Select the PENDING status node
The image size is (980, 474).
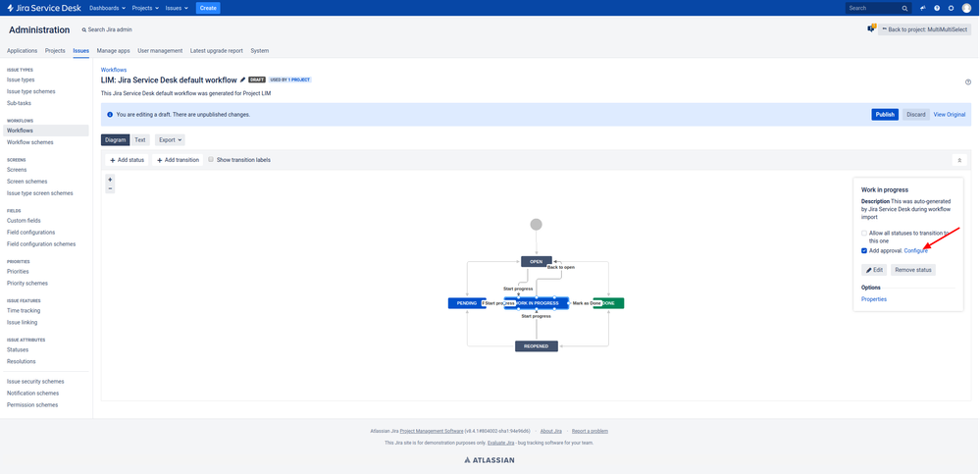click(x=467, y=303)
